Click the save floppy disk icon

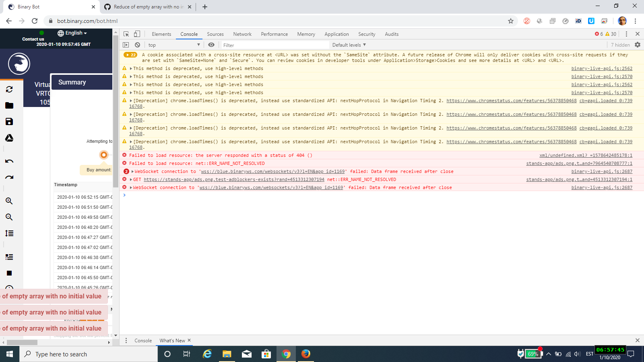click(9, 121)
